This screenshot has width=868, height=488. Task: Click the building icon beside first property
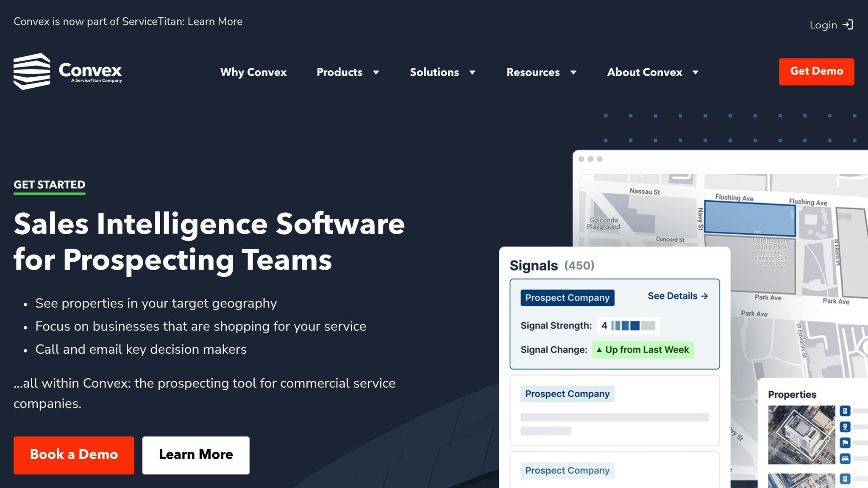pos(845,410)
